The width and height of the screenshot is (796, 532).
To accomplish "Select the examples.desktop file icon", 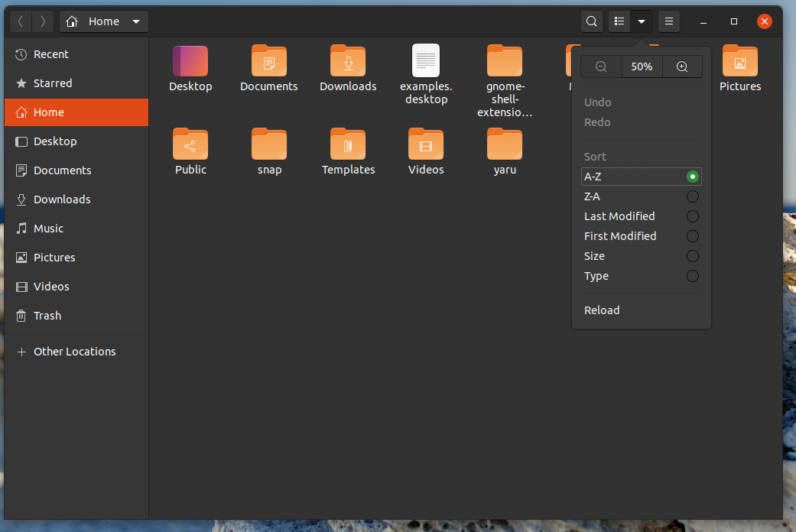I will pyautogui.click(x=426, y=60).
